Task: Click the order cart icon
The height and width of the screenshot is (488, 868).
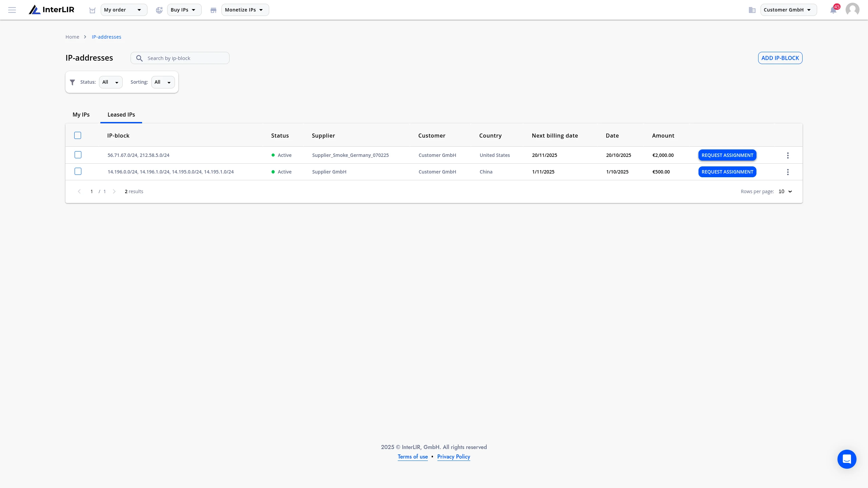Action: (92, 10)
